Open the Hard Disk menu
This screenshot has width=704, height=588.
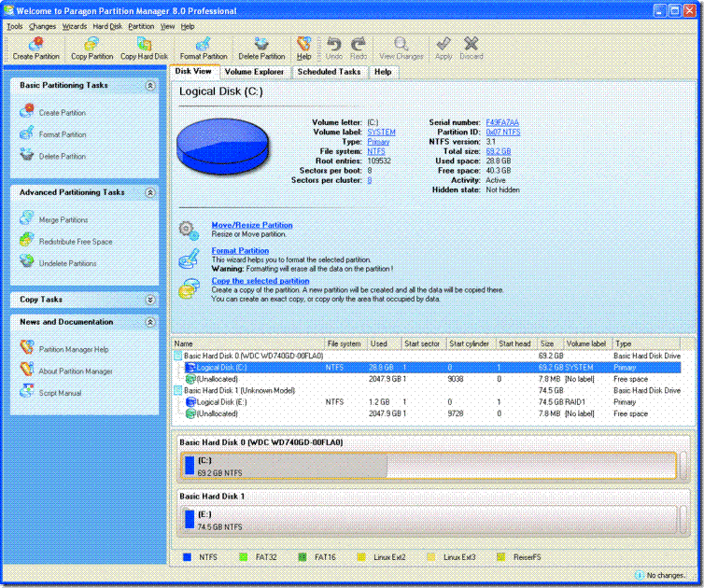point(107,26)
